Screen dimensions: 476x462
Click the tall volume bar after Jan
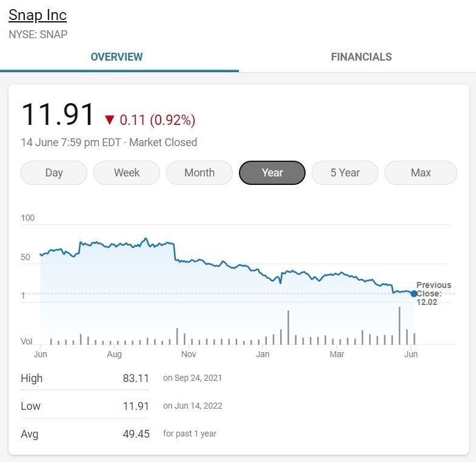(x=288, y=327)
